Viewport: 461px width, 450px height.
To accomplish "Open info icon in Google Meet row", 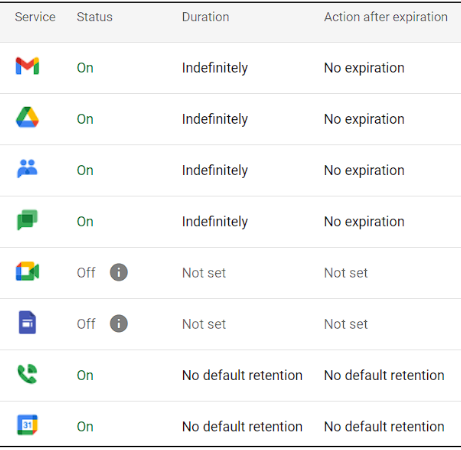I will [119, 272].
